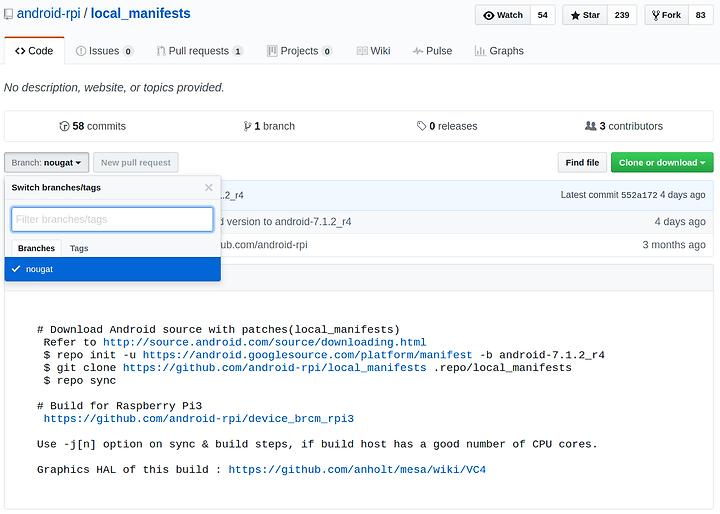This screenshot has width=720, height=514.
Task: Star this repository
Action: (x=585, y=15)
